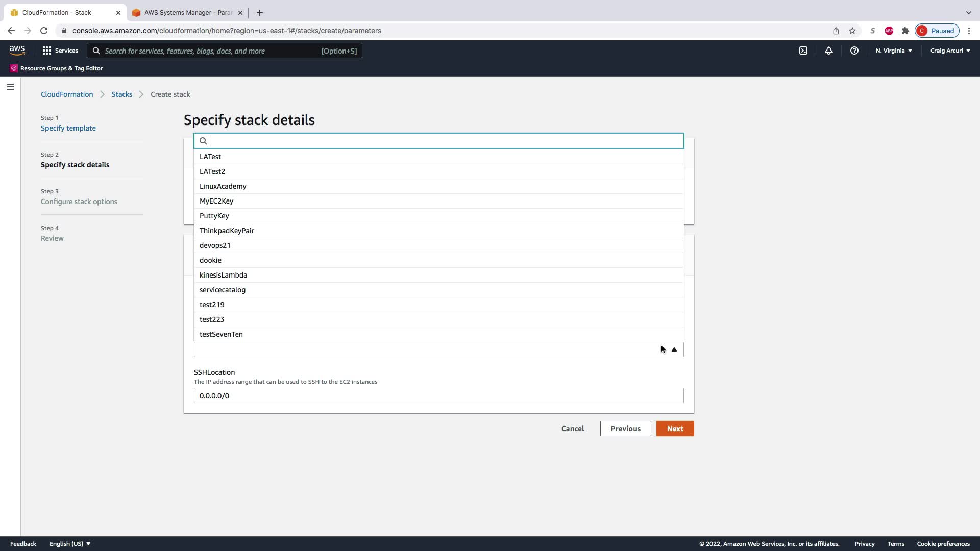The image size is (980, 551).
Task: Bookmark page with the star icon
Action: pyautogui.click(x=852, y=31)
